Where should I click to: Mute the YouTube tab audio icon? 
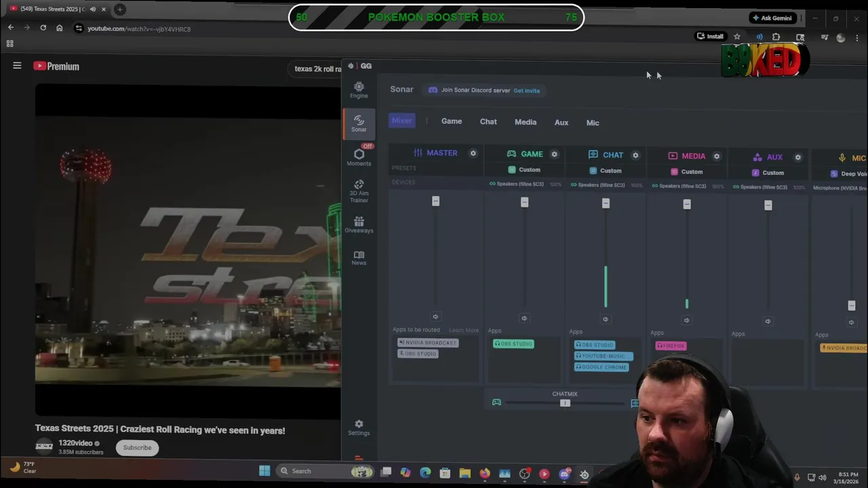93,9
